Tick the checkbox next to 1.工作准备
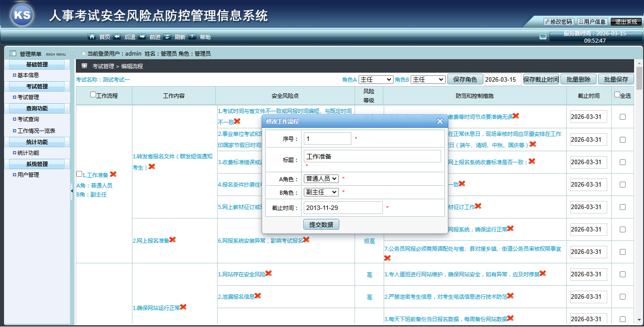This screenshot has width=644, height=327. [x=79, y=174]
